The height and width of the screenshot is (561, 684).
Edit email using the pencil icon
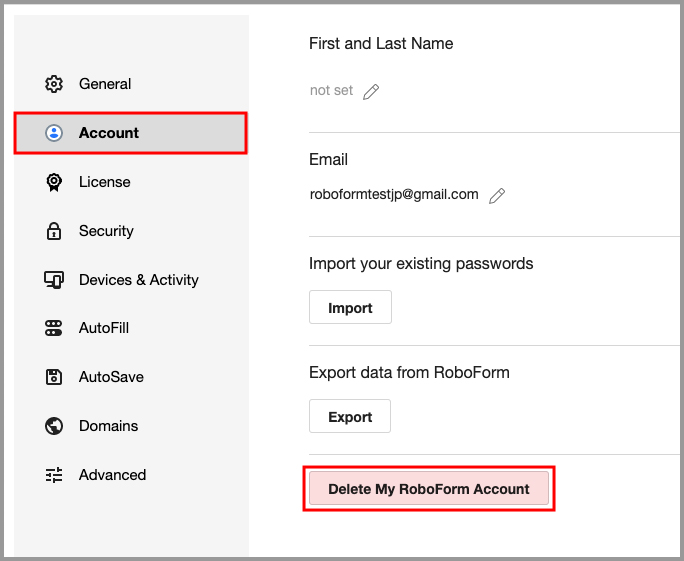pyautogui.click(x=496, y=196)
